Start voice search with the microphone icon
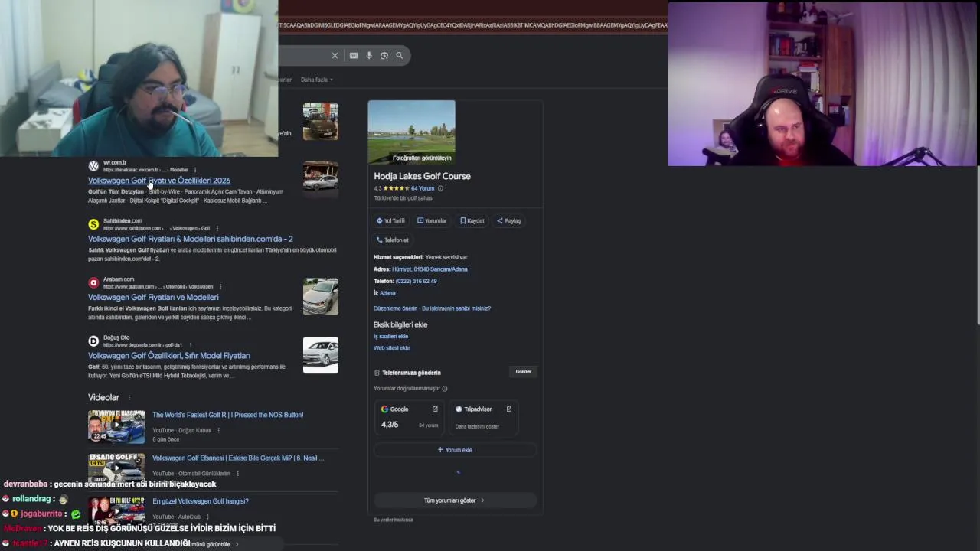 click(x=369, y=55)
